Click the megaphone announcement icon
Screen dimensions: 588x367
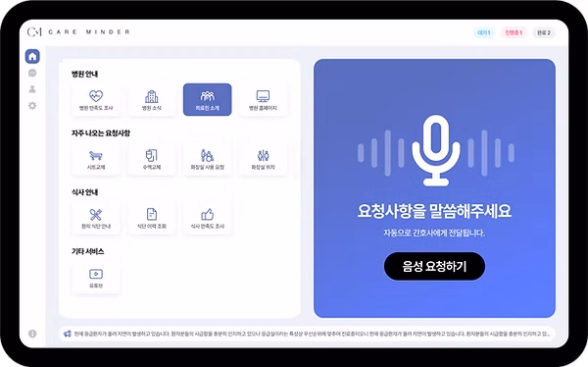(x=67, y=334)
